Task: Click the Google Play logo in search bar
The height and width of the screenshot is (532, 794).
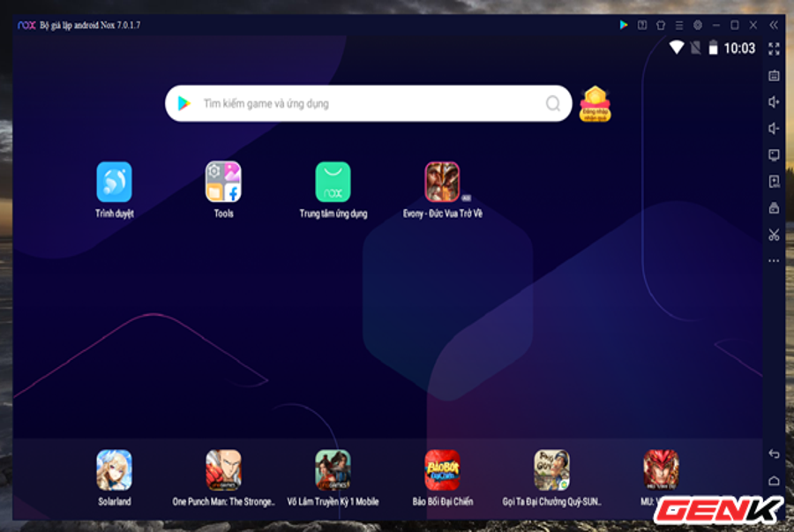Action: 184,104
